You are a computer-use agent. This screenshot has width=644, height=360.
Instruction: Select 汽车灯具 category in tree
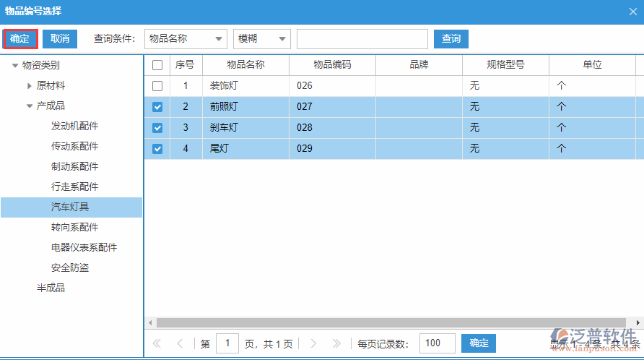[x=70, y=207]
